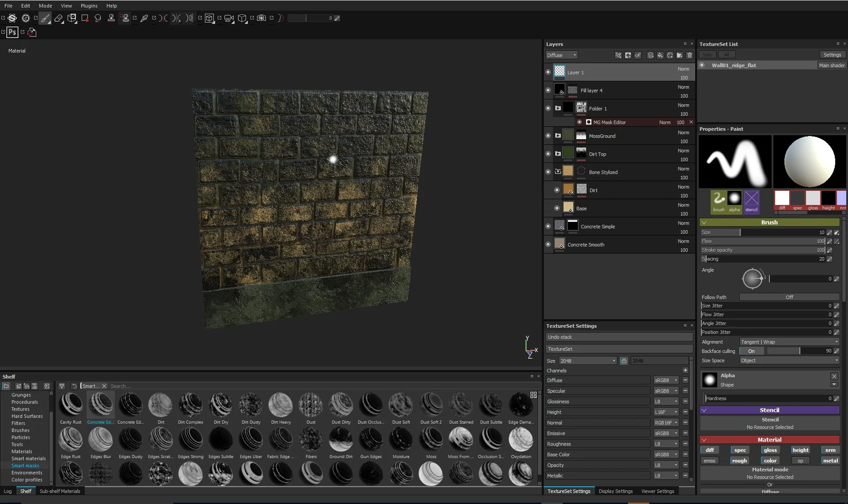Hide Fill layer 4

click(x=548, y=90)
